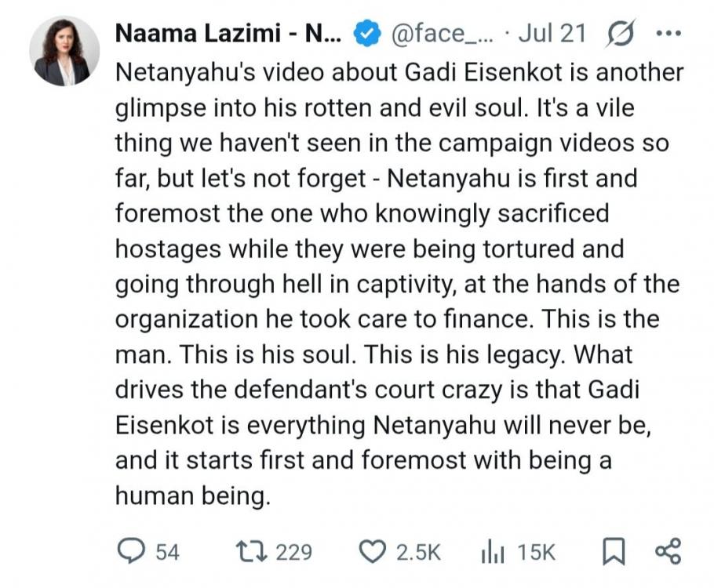Click the repost count of 229
The height and width of the screenshot is (588, 714).
coord(294,553)
